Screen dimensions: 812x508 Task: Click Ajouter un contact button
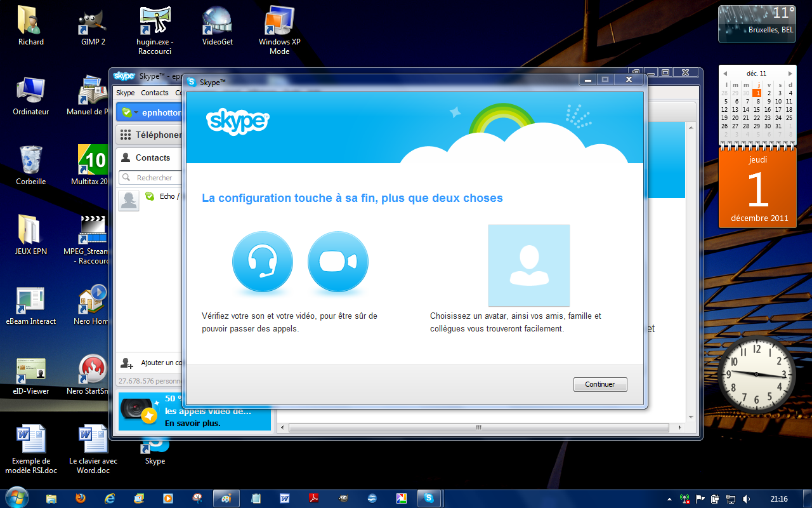[x=150, y=363]
